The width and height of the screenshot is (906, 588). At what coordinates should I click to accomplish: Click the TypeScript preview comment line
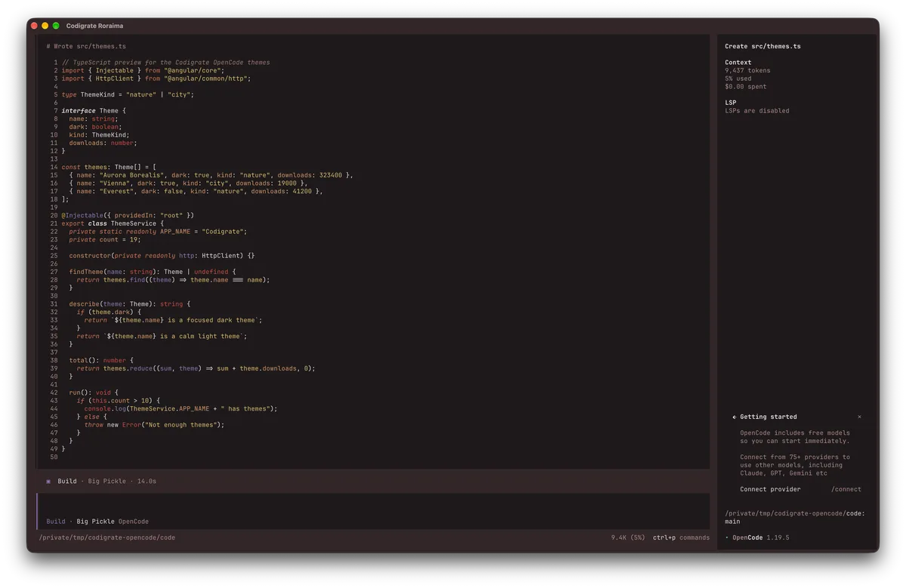click(x=165, y=63)
